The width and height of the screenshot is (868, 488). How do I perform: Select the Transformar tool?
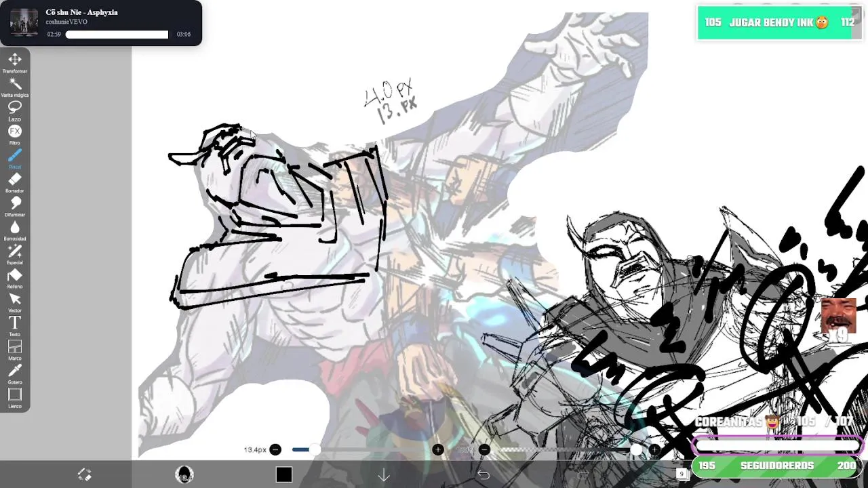pyautogui.click(x=15, y=62)
